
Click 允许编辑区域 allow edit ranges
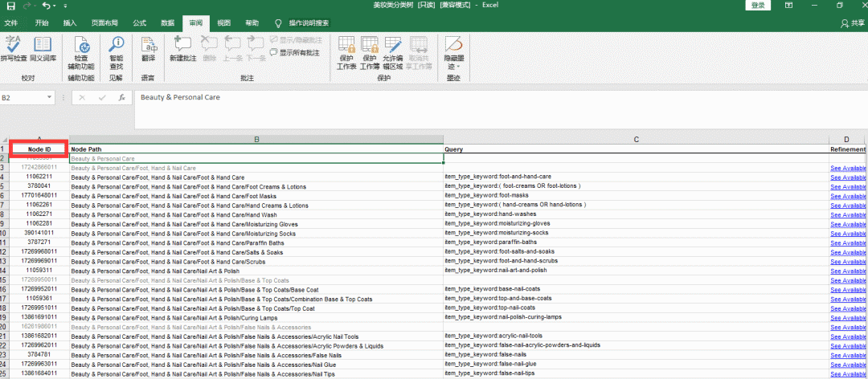coord(393,53)
